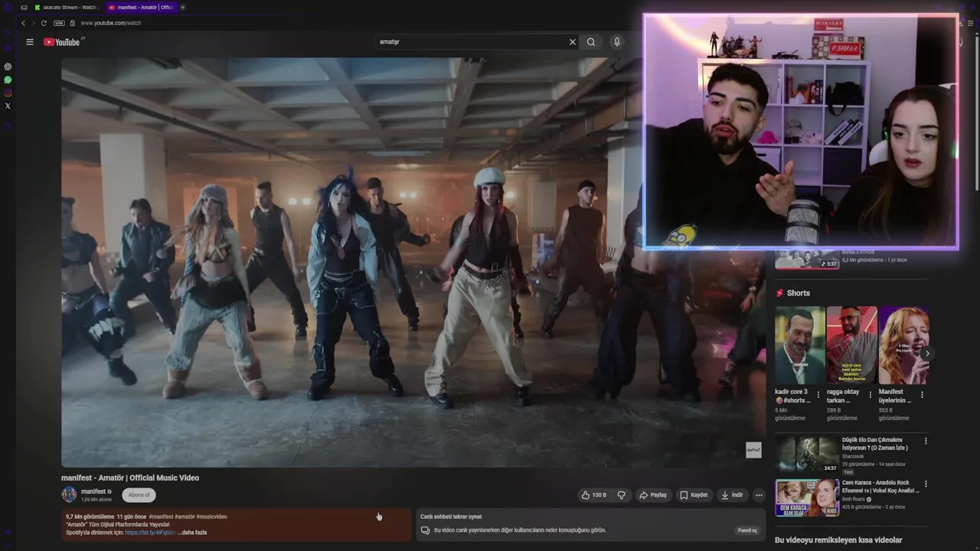Image resolution: width=980 pixels, height=551 pixels.
Task: Open the Spotify bit.ly link in description
Action: tap(150, 533)
